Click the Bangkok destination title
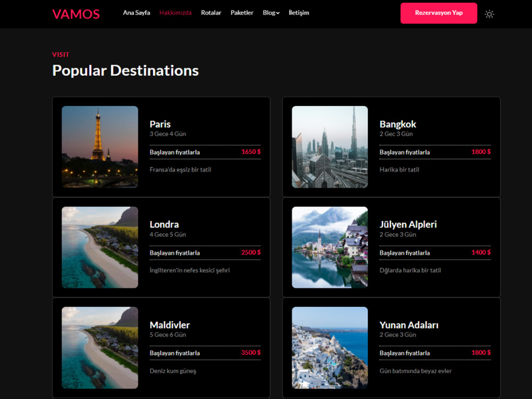Viewport: 532px width, 399px height. click(x=397, y=124)
